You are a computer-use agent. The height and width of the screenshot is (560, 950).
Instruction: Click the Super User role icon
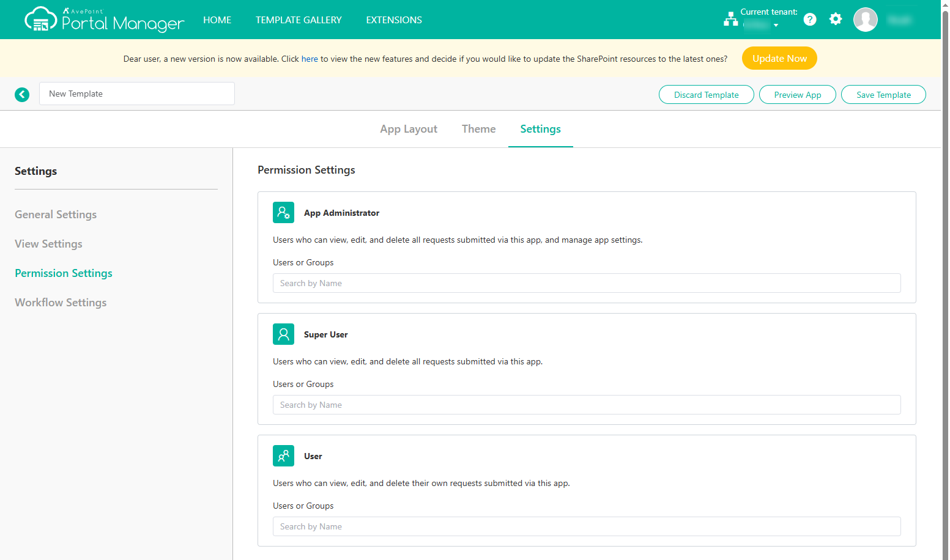(x=283, y=334)
